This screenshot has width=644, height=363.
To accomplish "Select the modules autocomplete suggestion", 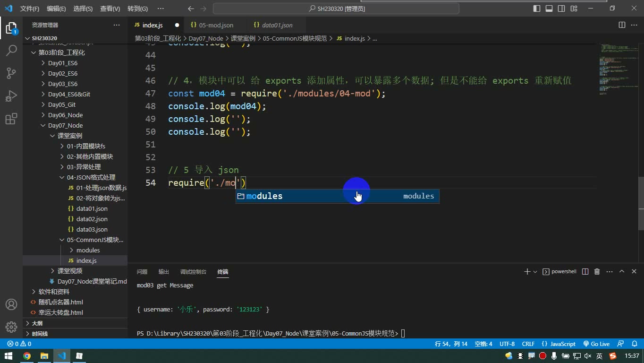I will [x=338, y=196].
